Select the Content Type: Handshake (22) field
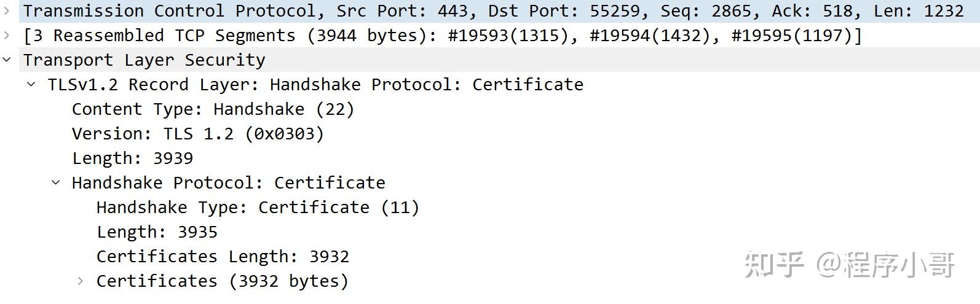Image resolution: width=980 pixels, height=304 pixels. click(213, 109)
